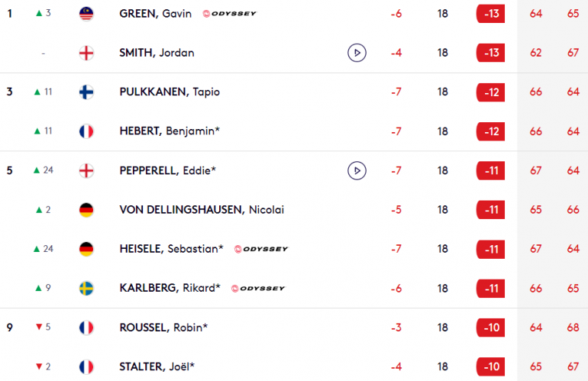
Task: Click the Sweden flag next to Karlberg
Action: (x=86, y=289)
